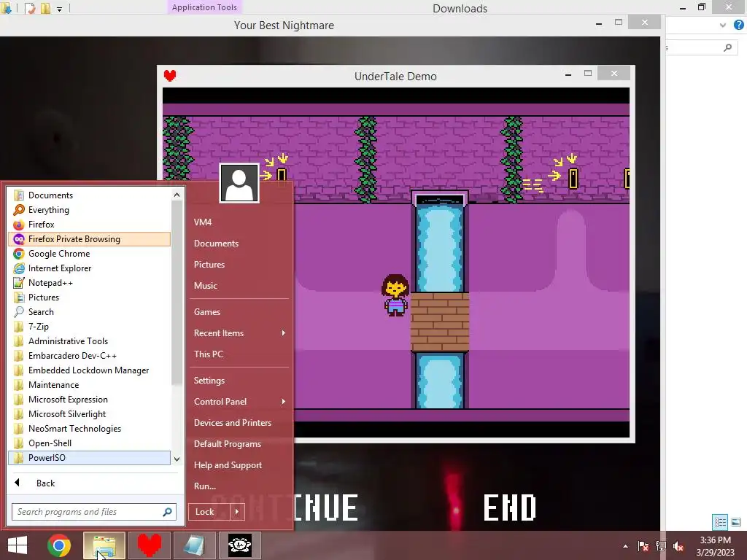747x560 pixels.
Task: Expand the Recent Items submenu
Action: pos(239,333)
